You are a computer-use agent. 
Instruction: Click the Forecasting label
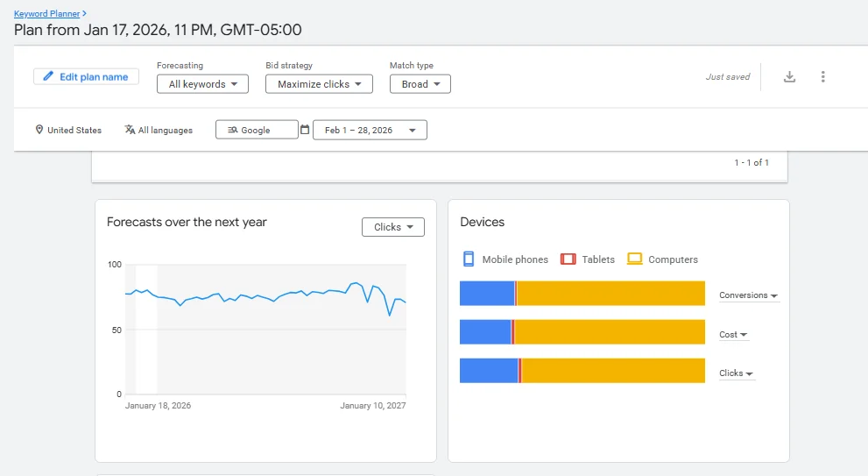180,66
